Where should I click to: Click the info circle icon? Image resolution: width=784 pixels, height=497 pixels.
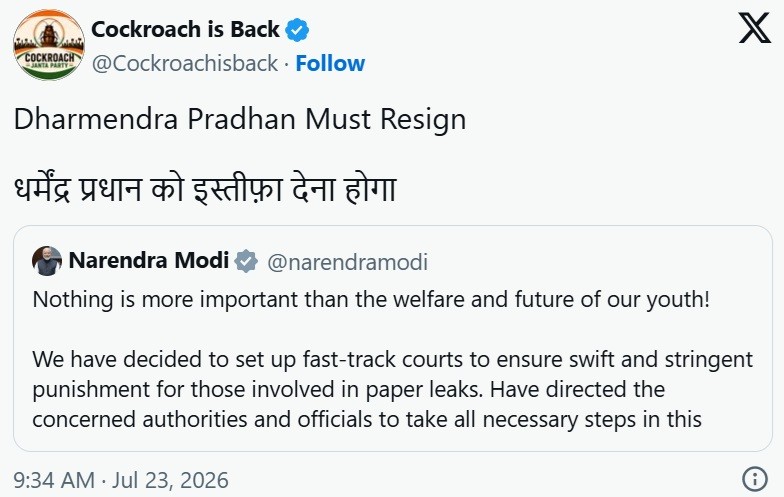coord(754,478)
